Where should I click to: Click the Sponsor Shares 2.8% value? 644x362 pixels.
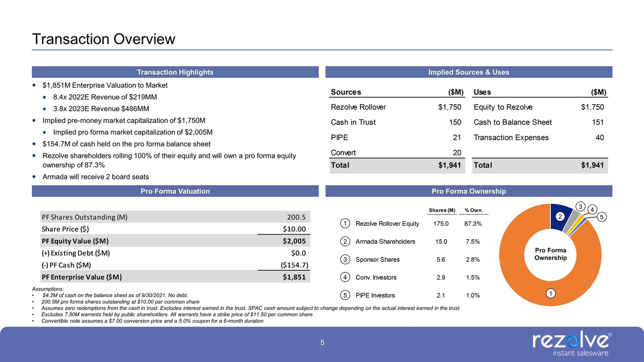coord(473,260)
